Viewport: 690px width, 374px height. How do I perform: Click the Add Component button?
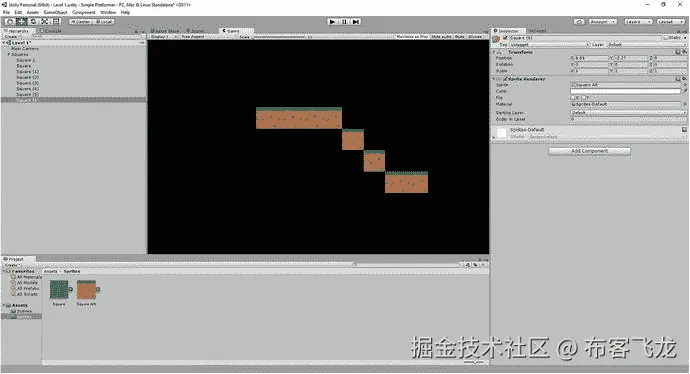click(590, 151)
